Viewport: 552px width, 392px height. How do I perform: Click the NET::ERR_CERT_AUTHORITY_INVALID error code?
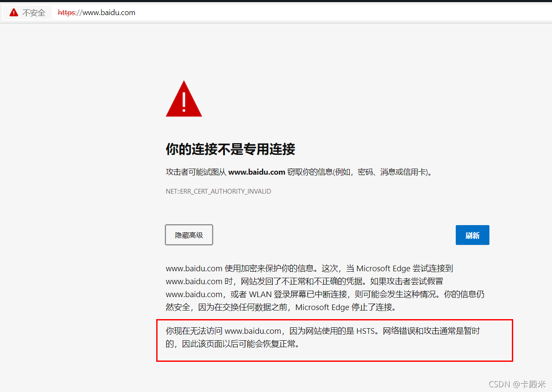218,191
